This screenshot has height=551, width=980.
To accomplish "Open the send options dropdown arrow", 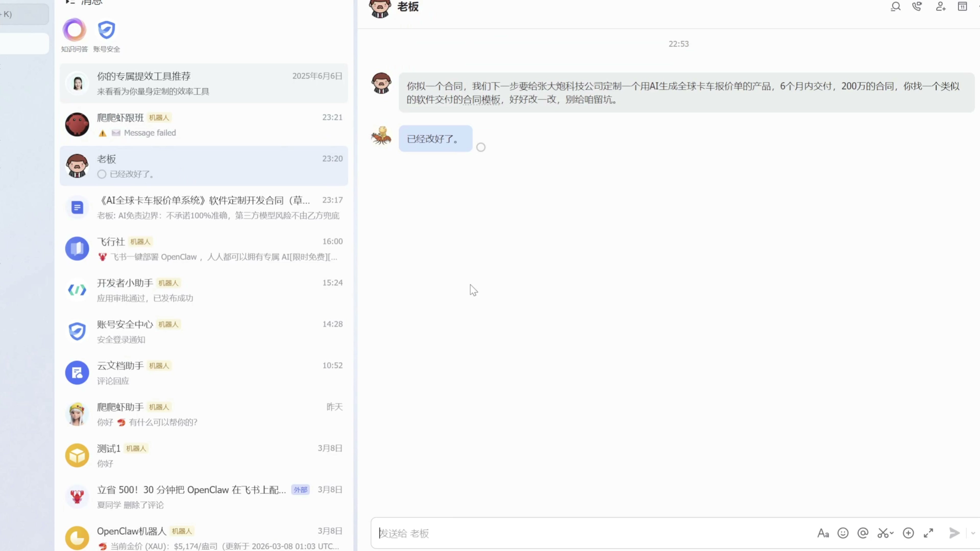I will coord(973,533).
